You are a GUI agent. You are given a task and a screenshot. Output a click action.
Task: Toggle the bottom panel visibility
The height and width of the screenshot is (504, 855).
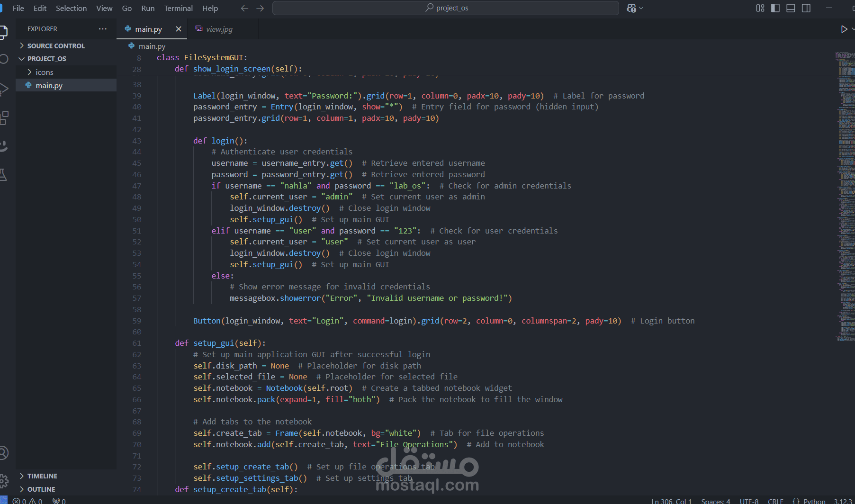pos(791,8)
